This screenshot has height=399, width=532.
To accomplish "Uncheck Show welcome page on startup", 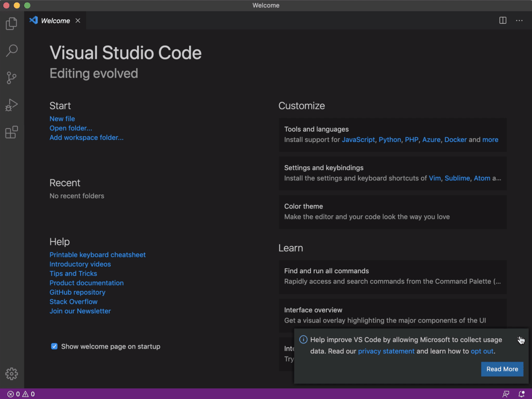I will 54,346.
